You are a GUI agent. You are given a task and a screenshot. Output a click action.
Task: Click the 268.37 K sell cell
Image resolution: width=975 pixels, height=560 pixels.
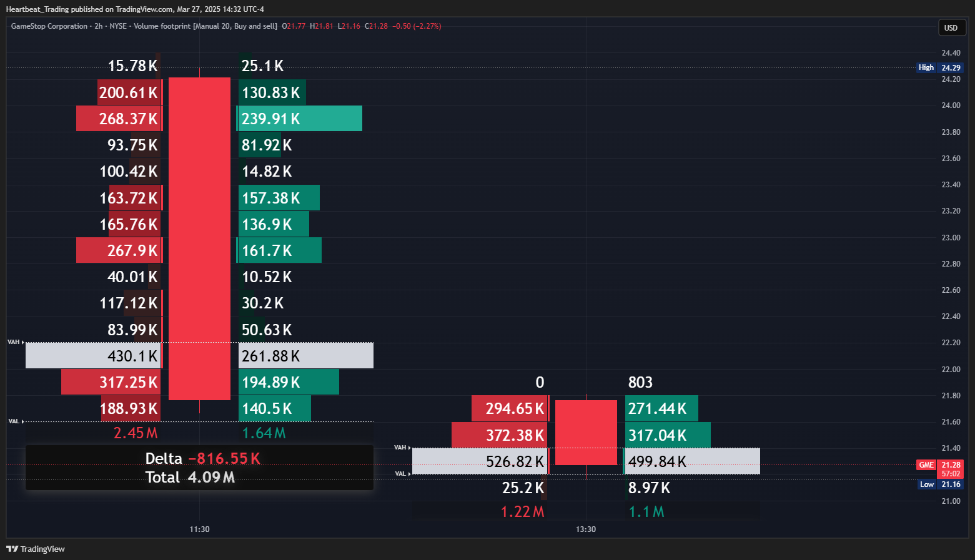click(x=119, y=119)
